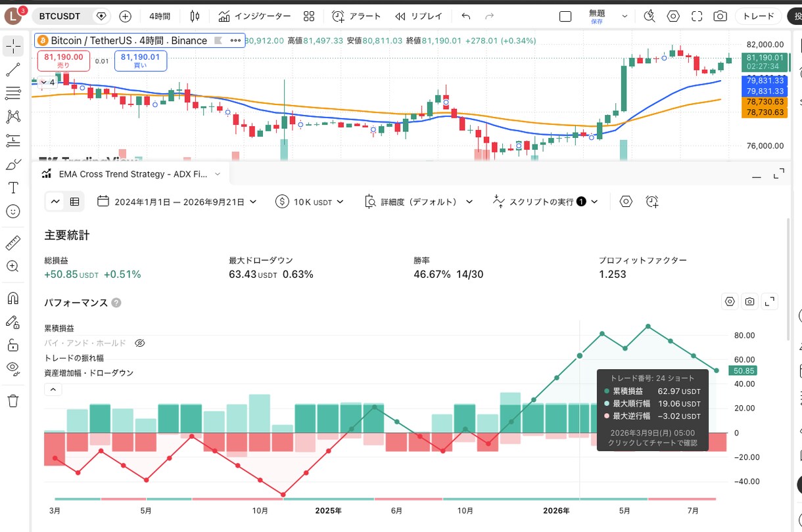This screenshot has height=532, width=802.
Task: Open the forecasting and measurement tools
Action: click(x=12, y=141)
